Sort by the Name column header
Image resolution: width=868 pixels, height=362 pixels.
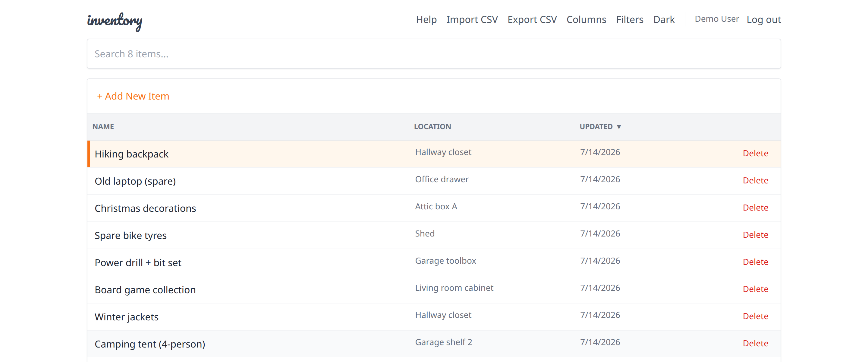point(103,126)
